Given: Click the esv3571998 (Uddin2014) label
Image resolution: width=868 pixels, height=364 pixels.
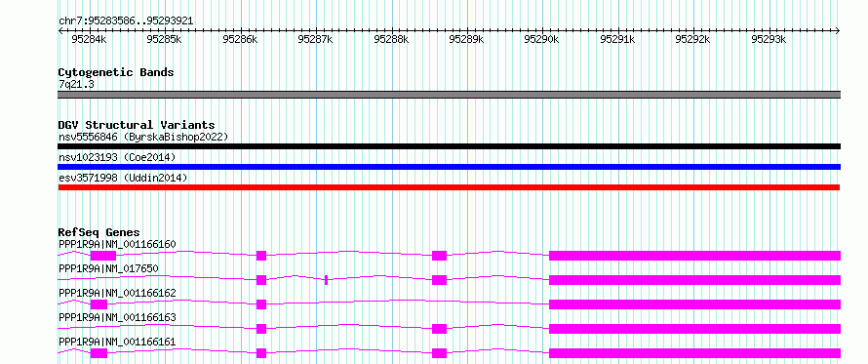Looking at the screenshot, I should coord(123,178).
